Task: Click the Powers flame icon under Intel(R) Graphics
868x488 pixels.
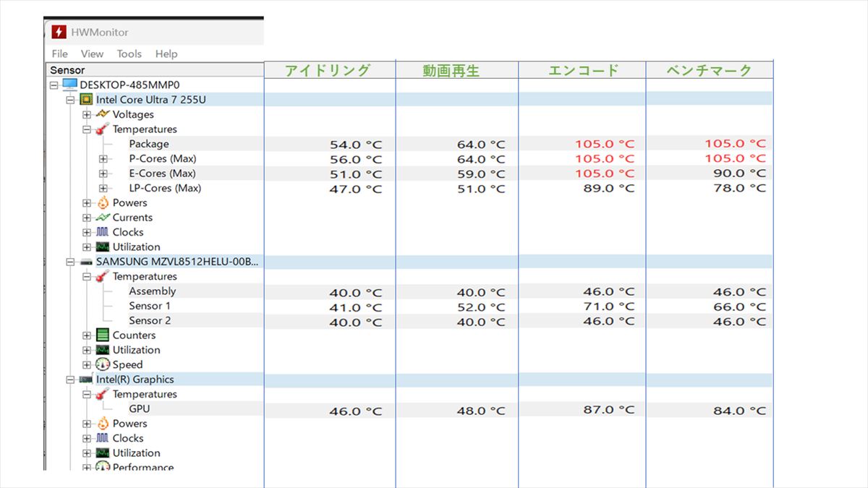Action: (102, 424)
